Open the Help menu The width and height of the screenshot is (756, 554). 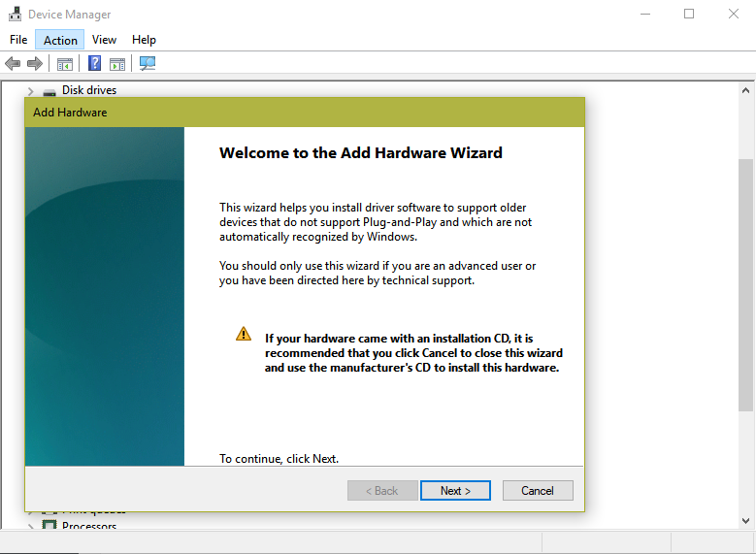[x=144, y=40]
